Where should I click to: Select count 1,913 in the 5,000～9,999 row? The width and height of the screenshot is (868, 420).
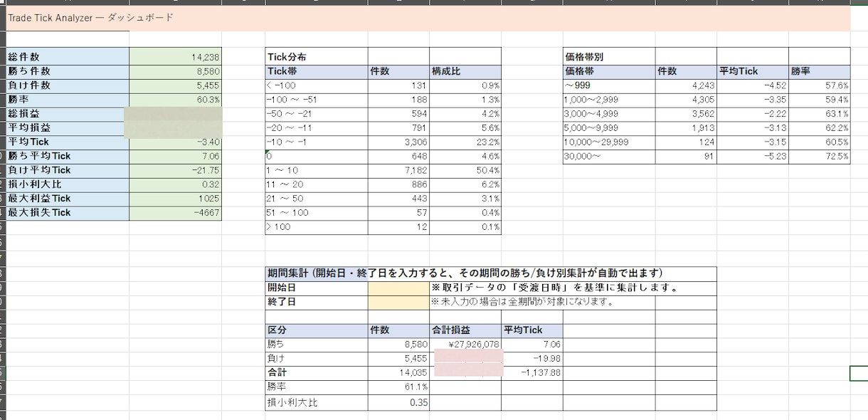pyautogui.click(x=686, y=128)
